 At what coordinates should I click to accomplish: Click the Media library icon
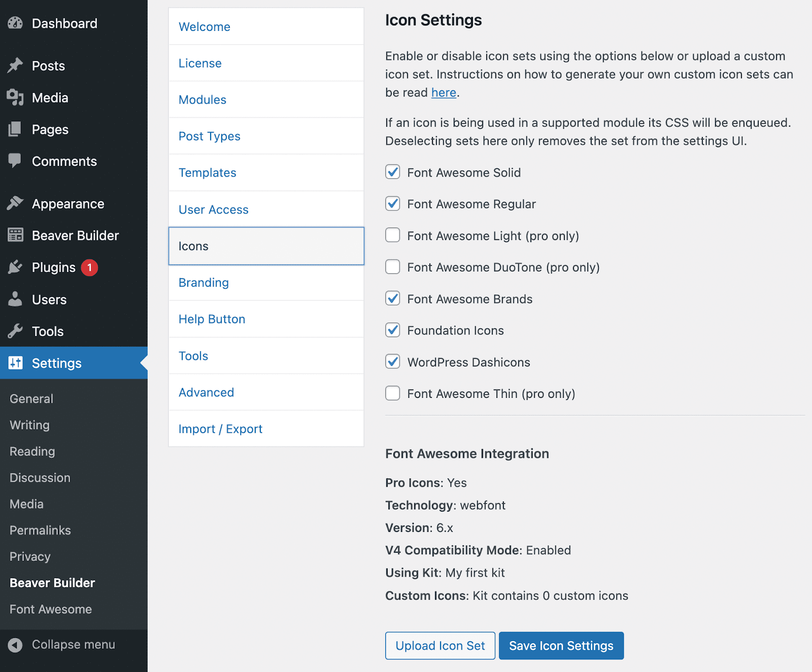pos(15,97)
